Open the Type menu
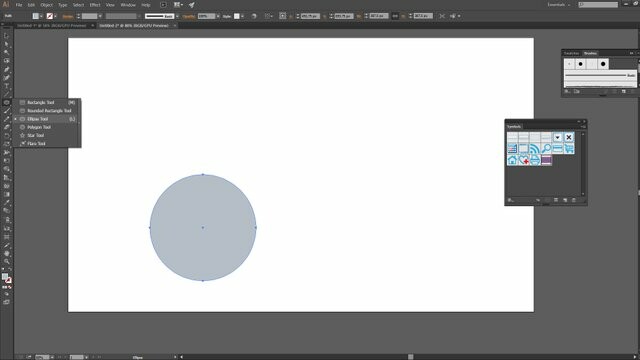 point(62,5)
